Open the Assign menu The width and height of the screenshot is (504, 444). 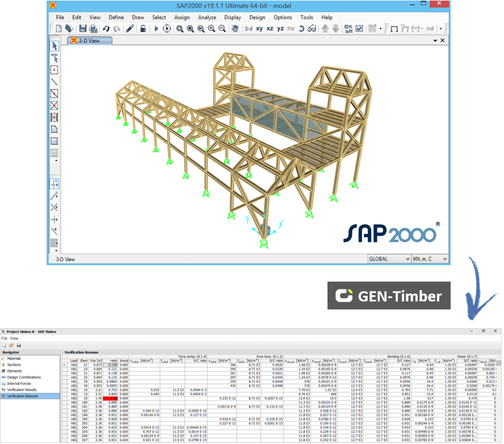pos(182,18)
